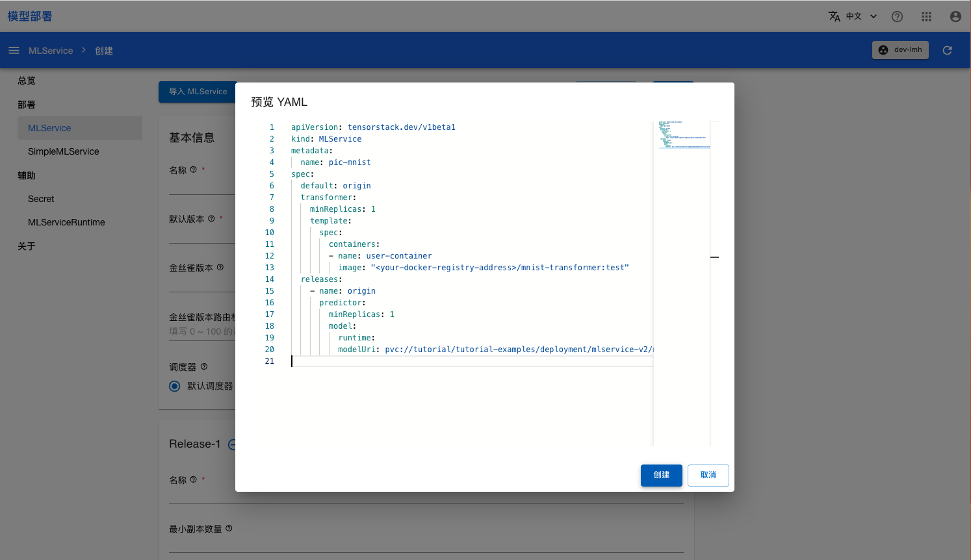The width and height of the screenshot is (971, 560).
Task: Click line 1 apiVersion text
Action: point(373,127)
